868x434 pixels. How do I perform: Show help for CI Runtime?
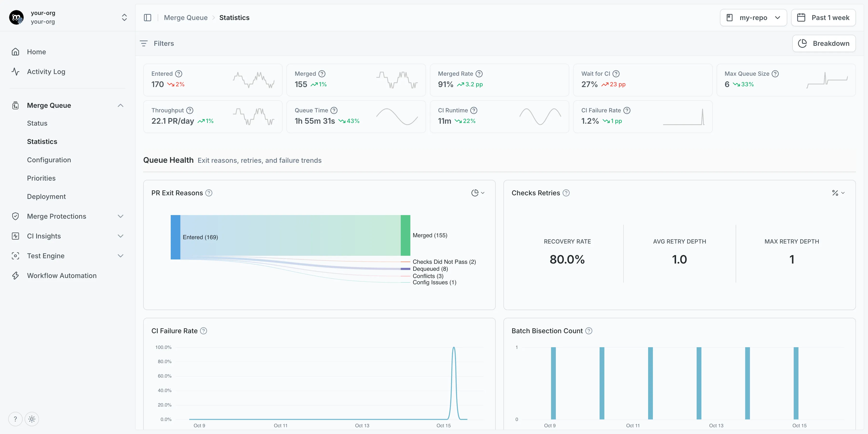[x=474, y=110]
